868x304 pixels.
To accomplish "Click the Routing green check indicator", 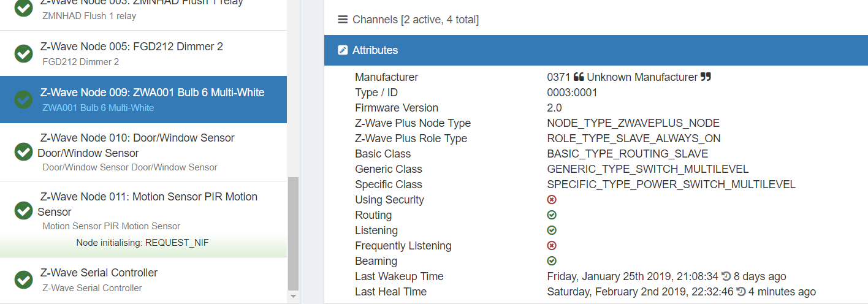I will [552, 215].
